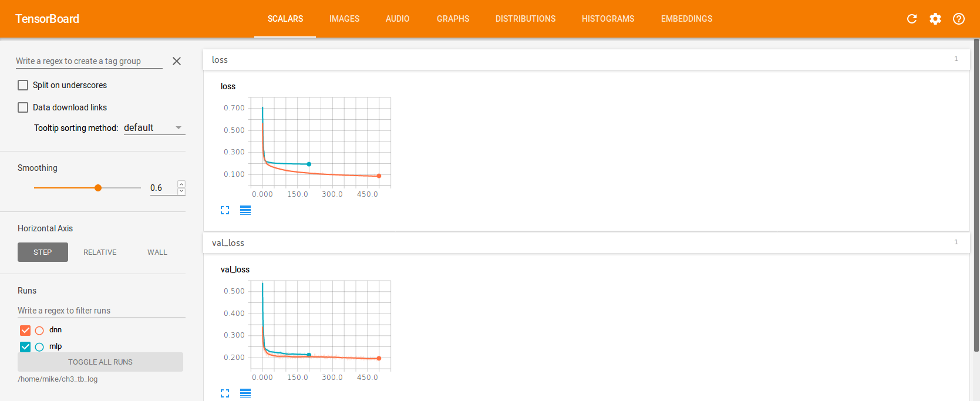Focus the filter runs regex input field
The height and width of the screenshot is (401, 980).
102,311
